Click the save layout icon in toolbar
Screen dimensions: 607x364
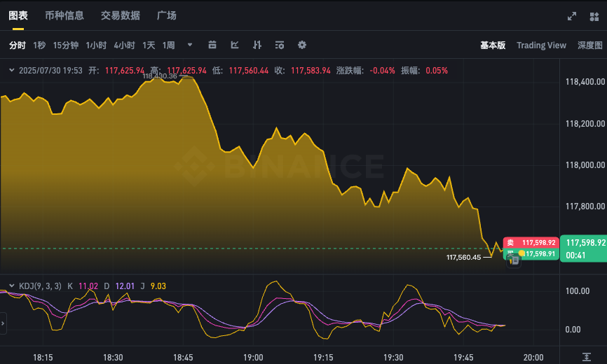(x=280, y=45)
